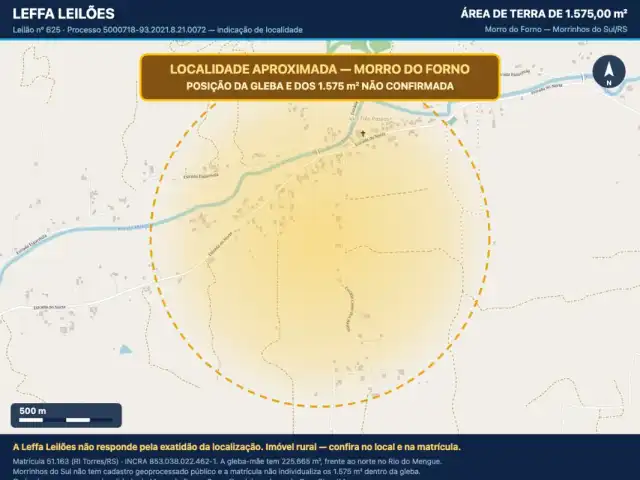Click the 'Estrada Esperança' label near map center-left
Image resolution: width=640 pixels, height=480 pixels.
pos(201,176)
